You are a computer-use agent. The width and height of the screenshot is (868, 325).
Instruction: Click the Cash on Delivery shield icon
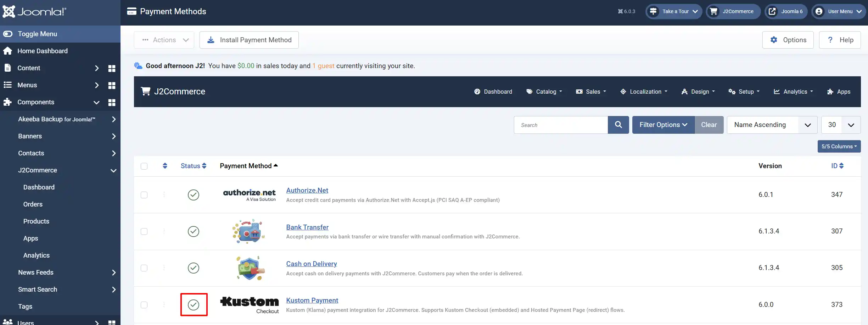[250, 268]
